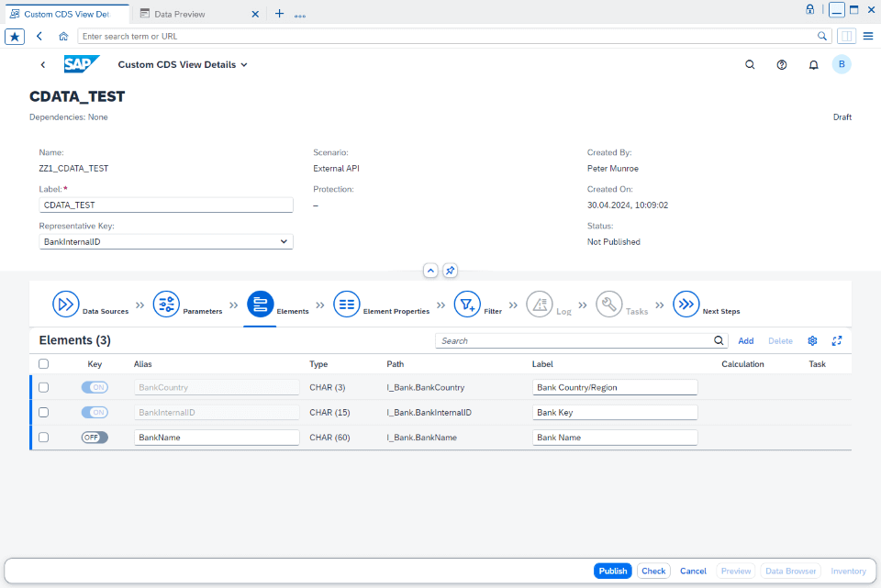Open the Data Sources step
The image size is (881, 588).
point(65,304)
